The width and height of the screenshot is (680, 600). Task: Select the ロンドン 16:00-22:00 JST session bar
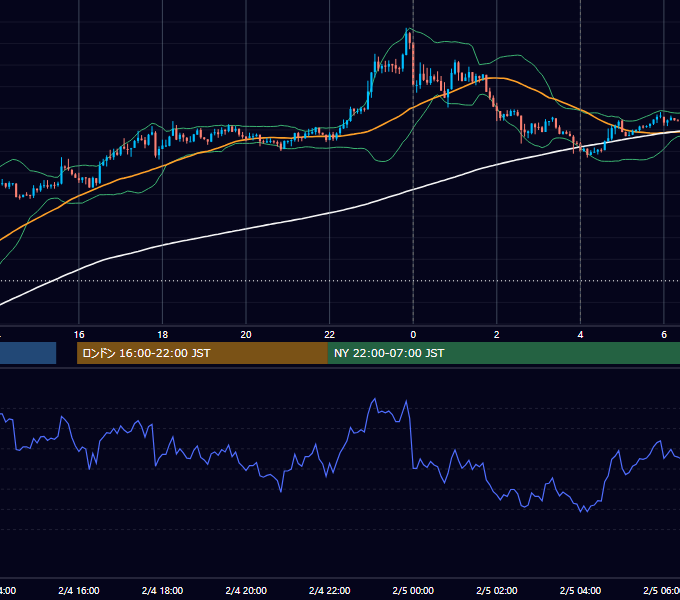click(x=202, y=353)
